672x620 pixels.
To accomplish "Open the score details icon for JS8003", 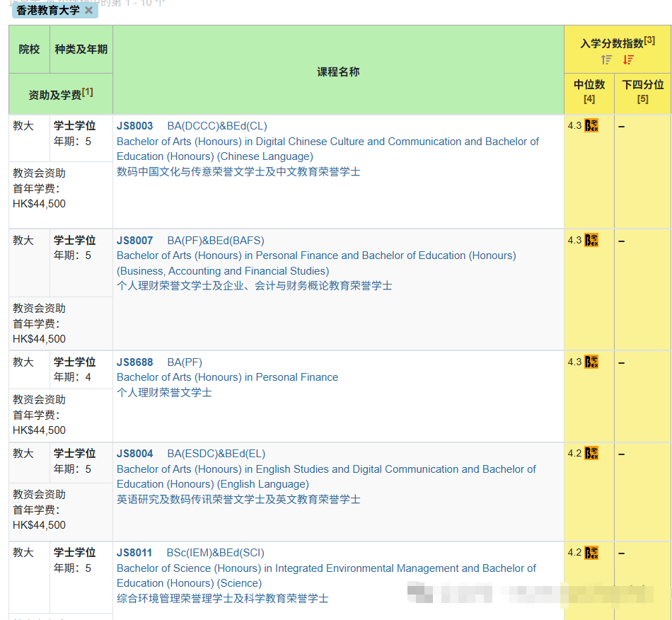I will coord(591,126).
